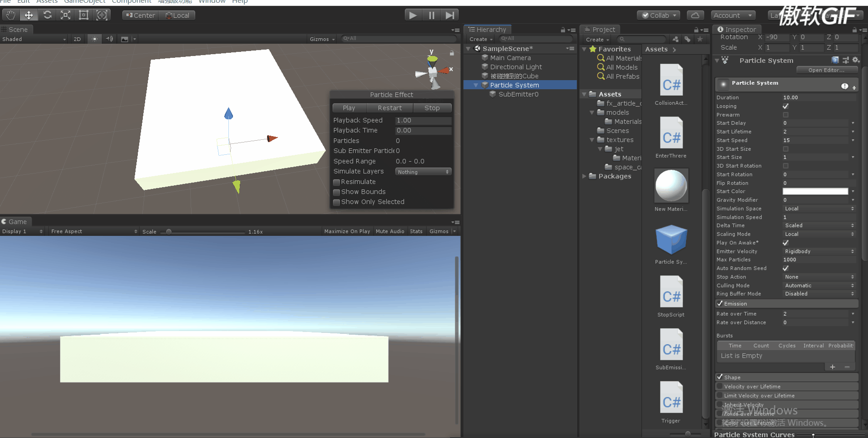This screenshot has width=868, height=438.
Task: Select the Particle Sy prefab asset
Action: click(671, 244)
